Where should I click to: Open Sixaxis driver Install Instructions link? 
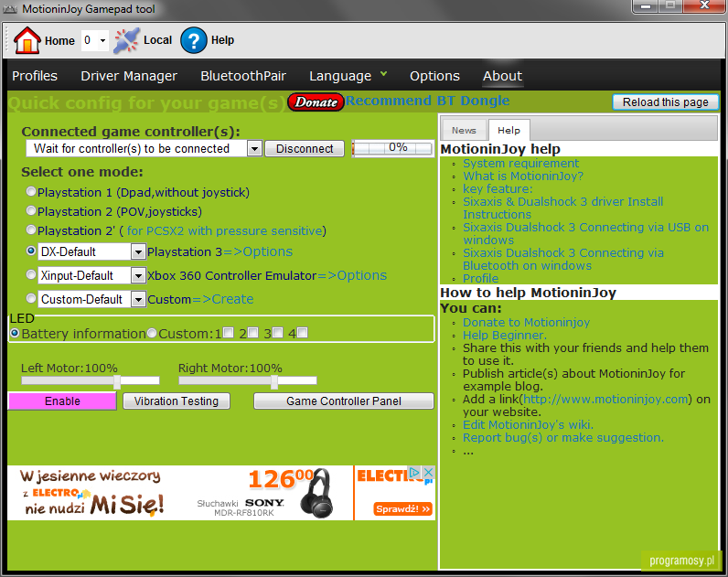pos(562,208)
